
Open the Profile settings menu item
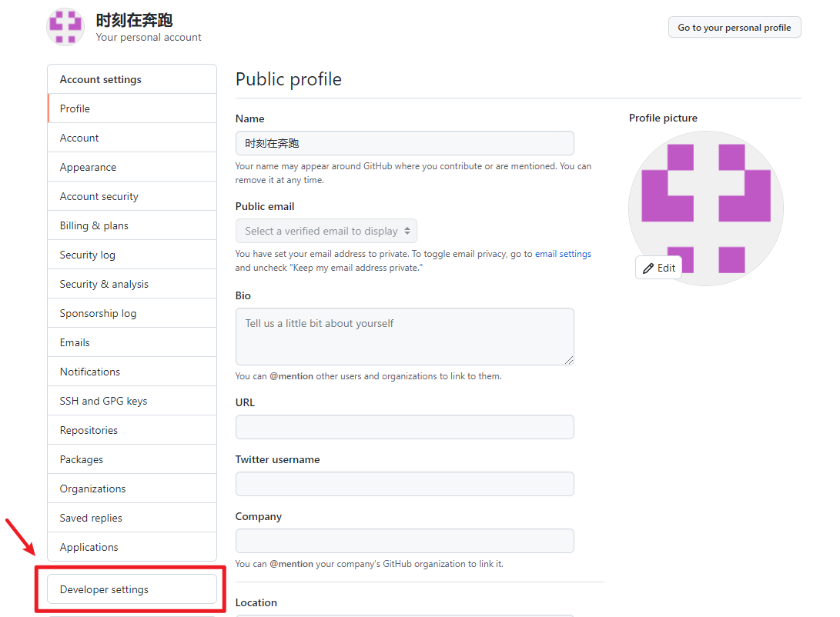pos(132,108)
